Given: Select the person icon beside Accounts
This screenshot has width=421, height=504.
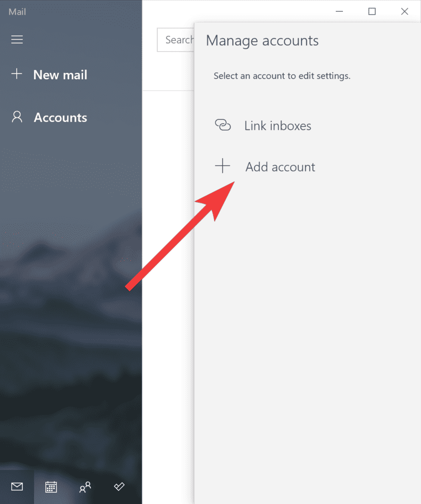Looking at the screenshot, I should point(17,117).
